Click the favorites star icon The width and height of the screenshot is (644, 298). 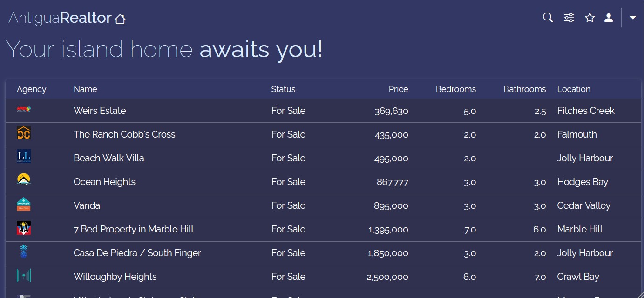tap(590, 18)
